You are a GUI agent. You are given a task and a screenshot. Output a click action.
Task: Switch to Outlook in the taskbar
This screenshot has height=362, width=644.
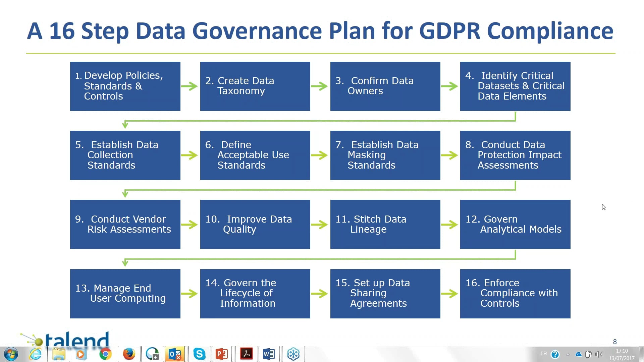click(x=175, y=354)
